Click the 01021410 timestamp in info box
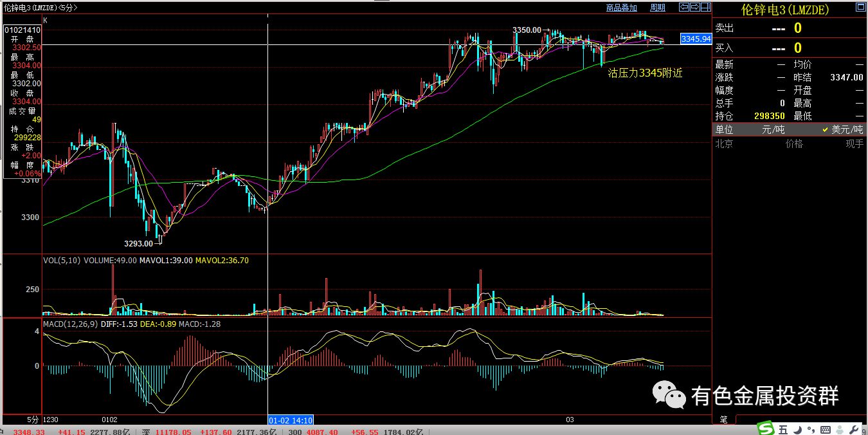868x435 pixels. (23, 30)
